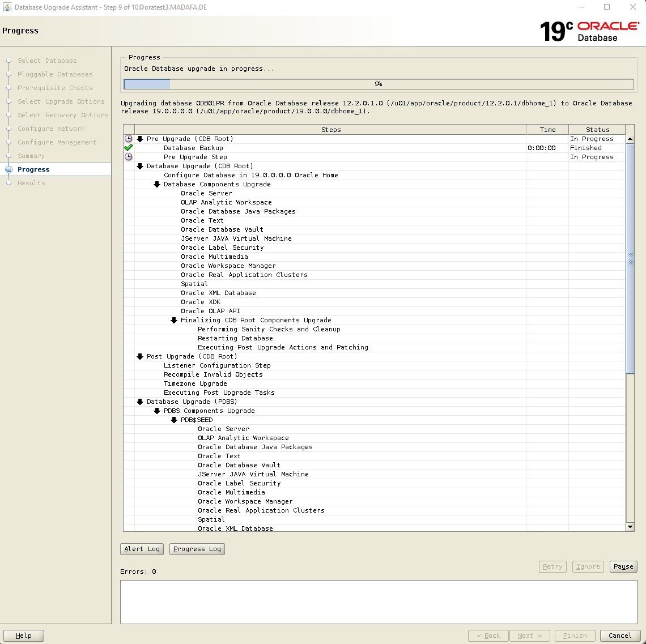Select the Configure Network sidebar step
This screenshot has width=646, height=644.
pos(50,129)
